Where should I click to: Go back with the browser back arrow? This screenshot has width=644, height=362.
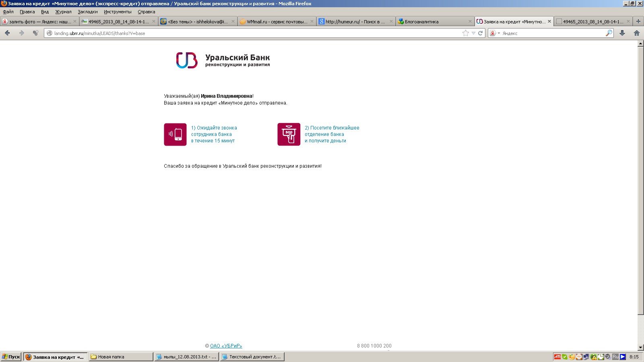pos(7,33)
